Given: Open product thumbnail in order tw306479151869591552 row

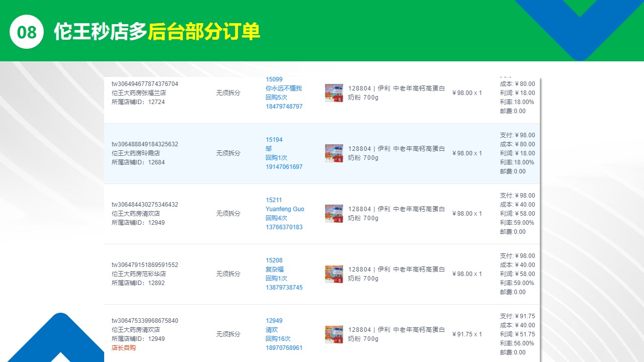Looking at the screenshot, I should [334, 274].
